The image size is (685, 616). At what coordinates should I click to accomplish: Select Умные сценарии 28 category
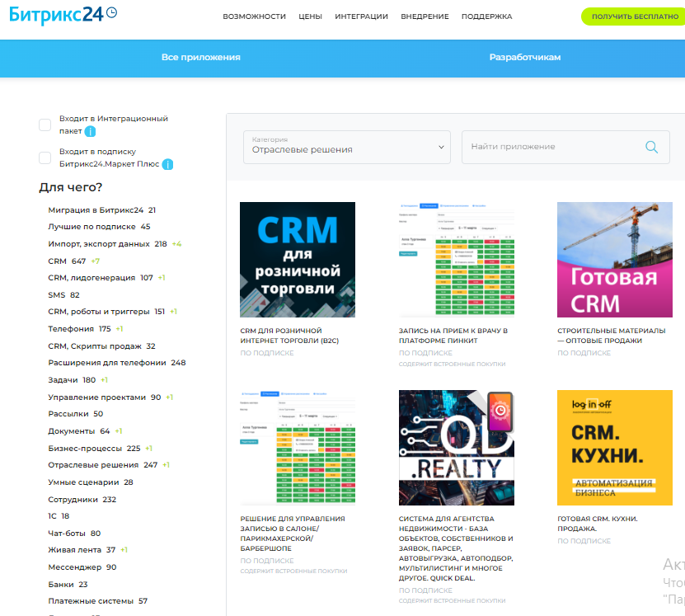[91, 482]
